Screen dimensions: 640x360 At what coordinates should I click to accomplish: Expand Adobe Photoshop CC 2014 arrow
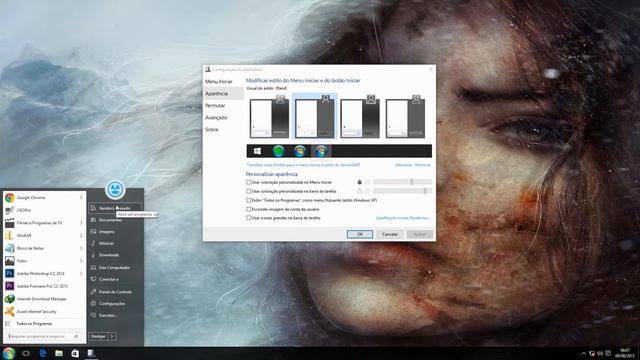coord(81,273)
